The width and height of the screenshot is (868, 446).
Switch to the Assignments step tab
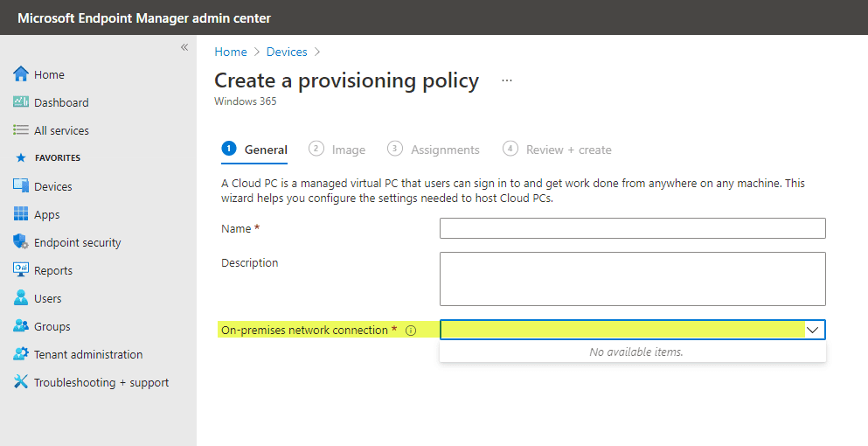tap(434, 150)
